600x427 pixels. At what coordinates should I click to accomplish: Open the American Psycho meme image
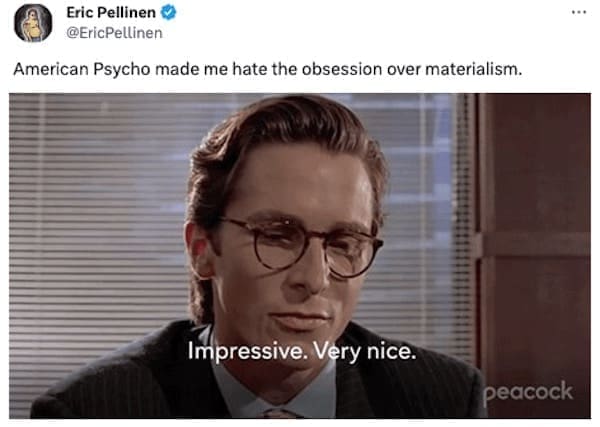pos(300,256)
